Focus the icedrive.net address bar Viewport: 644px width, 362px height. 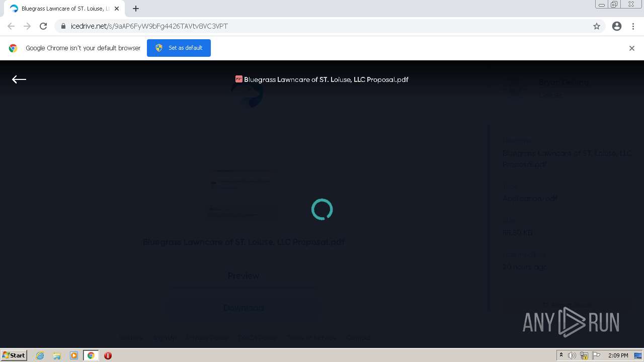click(322, 26)
